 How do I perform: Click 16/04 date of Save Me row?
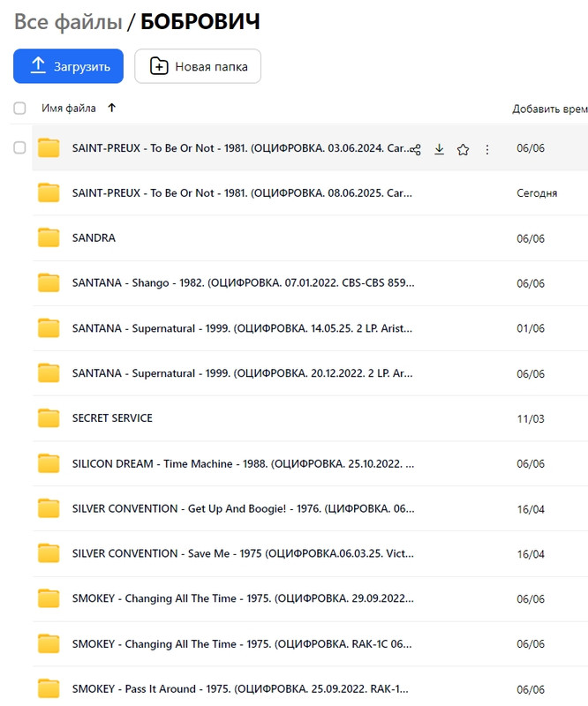pos(531,554)
